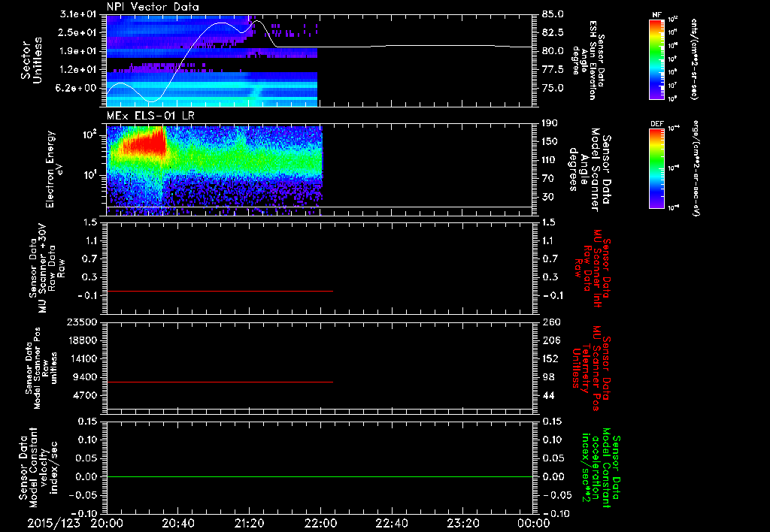The width and height of the screenshot is (770, 532).
Task: Click the green line in velocity panel
Action: [320, 476]
